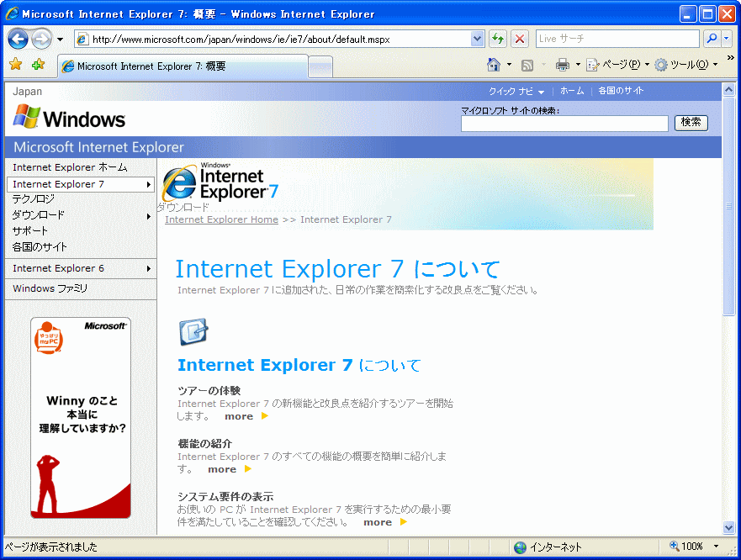
Task: Click the Home page icon
Action: click(x=494, y=65)
